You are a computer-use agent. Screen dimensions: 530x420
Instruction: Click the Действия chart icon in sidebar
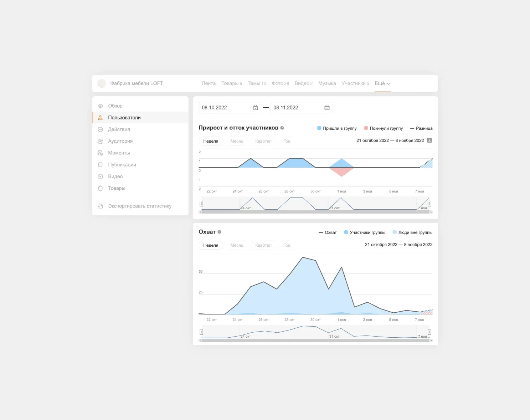coord(101,129)
